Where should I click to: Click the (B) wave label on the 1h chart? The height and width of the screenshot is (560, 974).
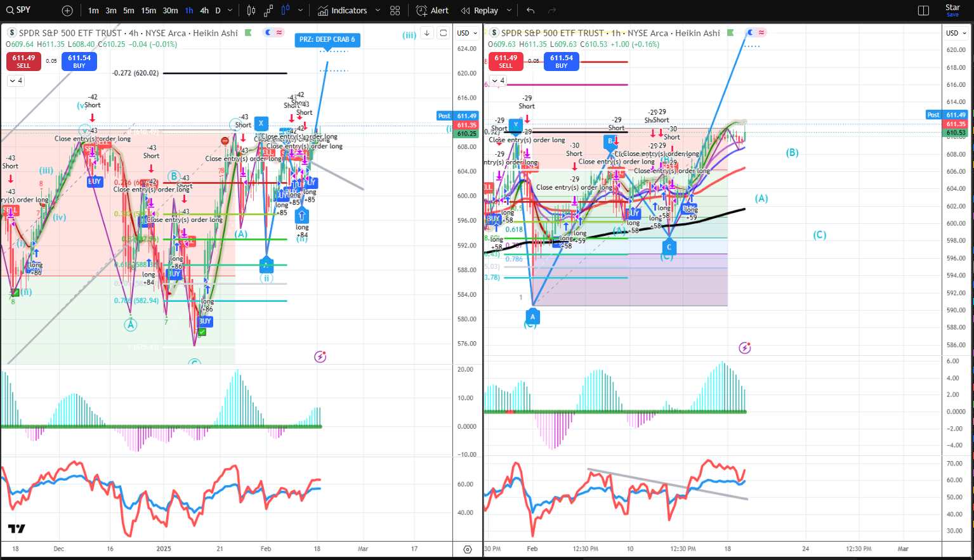792,152
